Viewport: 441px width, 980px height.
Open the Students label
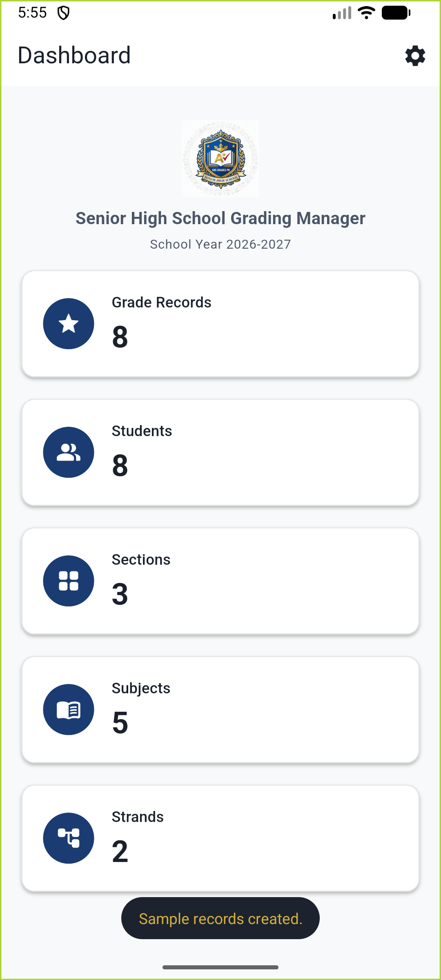click(x=142, y=431)
